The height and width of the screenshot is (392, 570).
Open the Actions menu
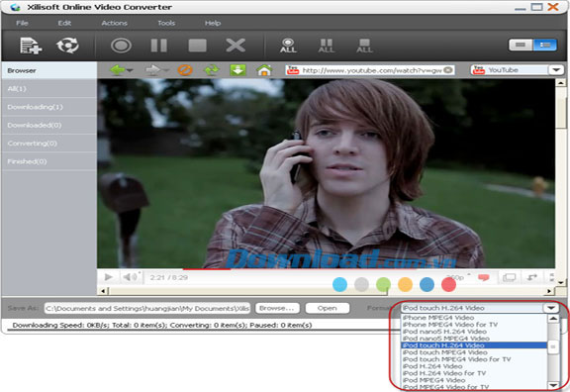(x=114, y=23)
